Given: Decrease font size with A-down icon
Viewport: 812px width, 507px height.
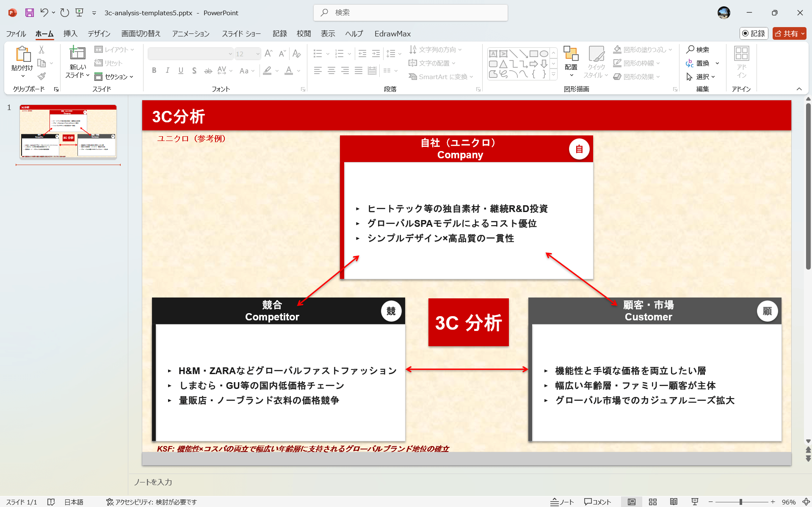Looking at the screenshot, I should (282, 54).
